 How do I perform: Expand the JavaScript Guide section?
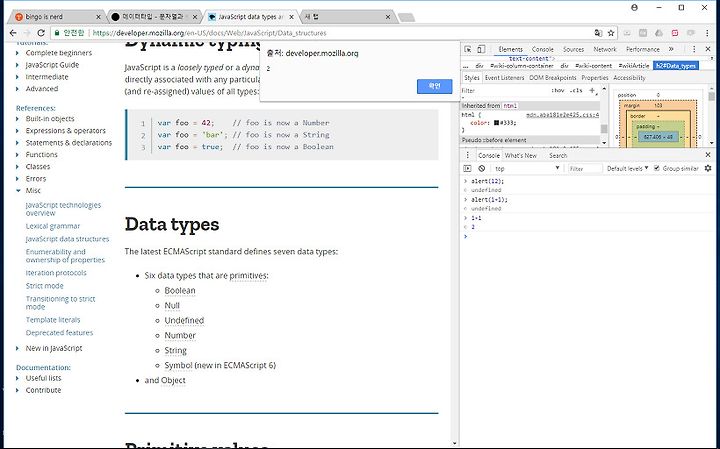point(17,65)
